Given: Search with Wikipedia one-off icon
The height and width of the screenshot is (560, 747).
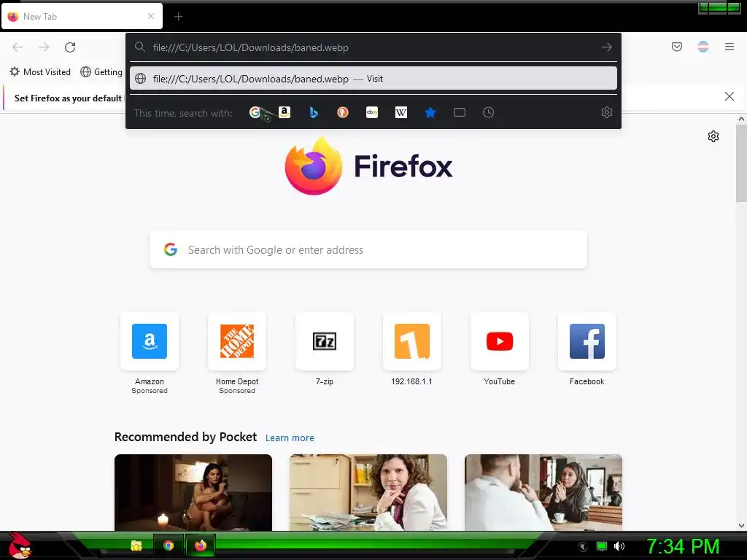Looking at the screenshot, I should (x=401, y=112).
